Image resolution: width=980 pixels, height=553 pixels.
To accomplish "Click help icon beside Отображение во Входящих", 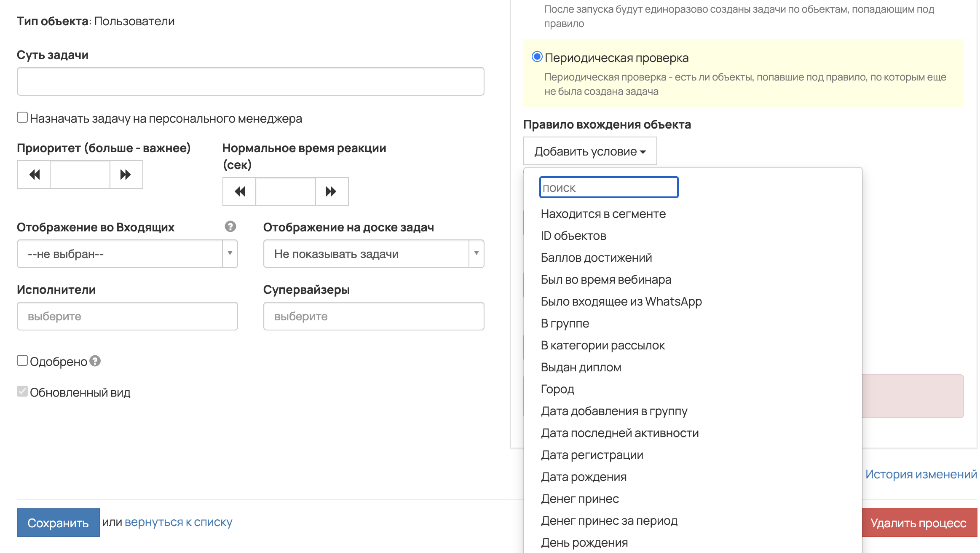I will click(x=230, y=227).
